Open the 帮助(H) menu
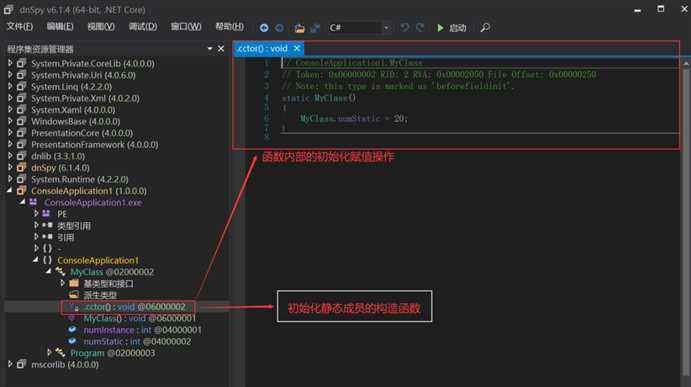 click(x=229, y=27)
